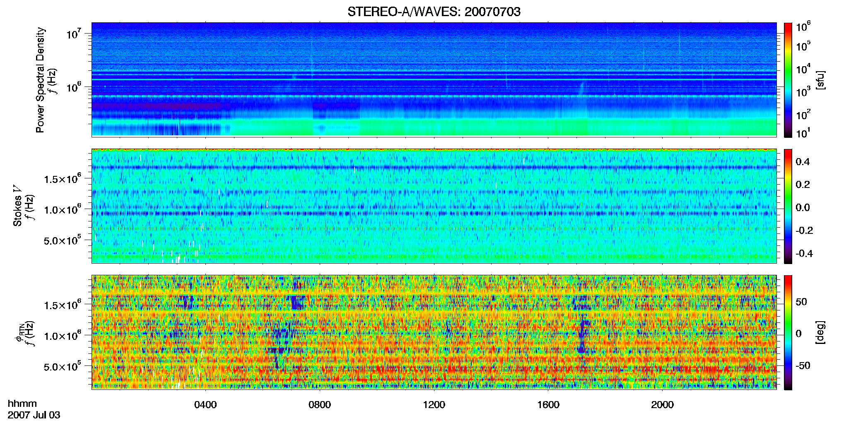Click the 0.0 label on Stokes colorbar
The width and height of the screenshot is (868, 447).
tap(803, 208)
